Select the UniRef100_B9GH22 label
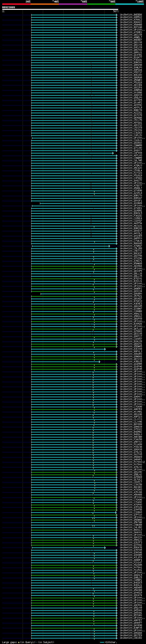The height and width of the screenshot is (644, 146). pyautogui.click(x=131, y=22)
